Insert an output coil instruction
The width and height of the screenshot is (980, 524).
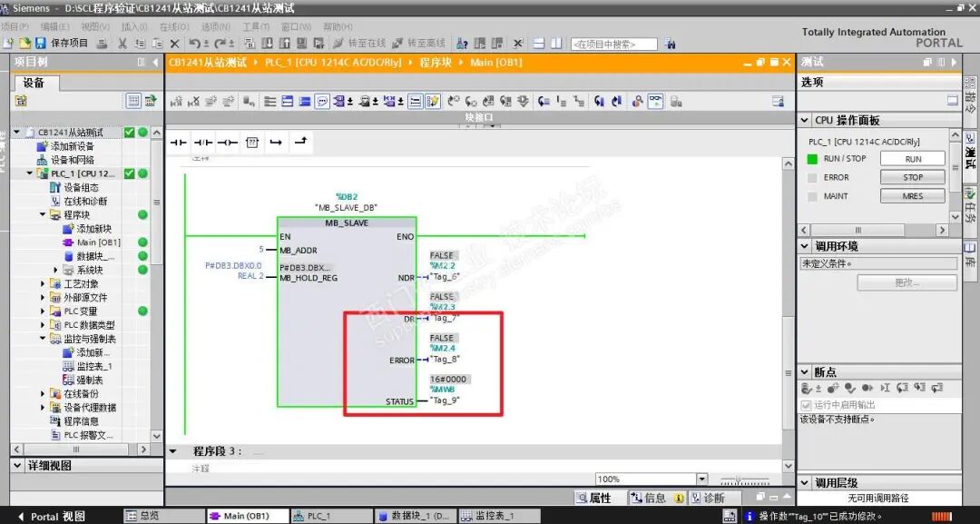coord(228,143)
